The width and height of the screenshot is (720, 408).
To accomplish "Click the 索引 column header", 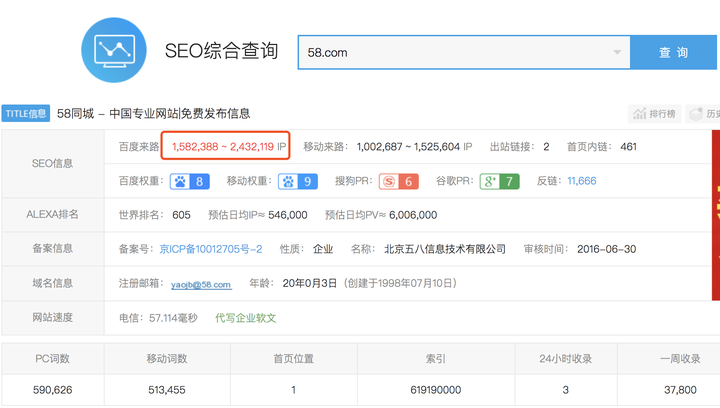I will pos(436,358).
